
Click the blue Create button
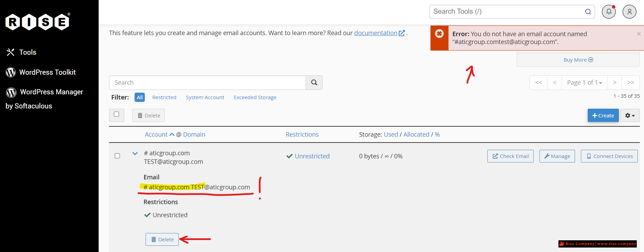tap(603, 116)
